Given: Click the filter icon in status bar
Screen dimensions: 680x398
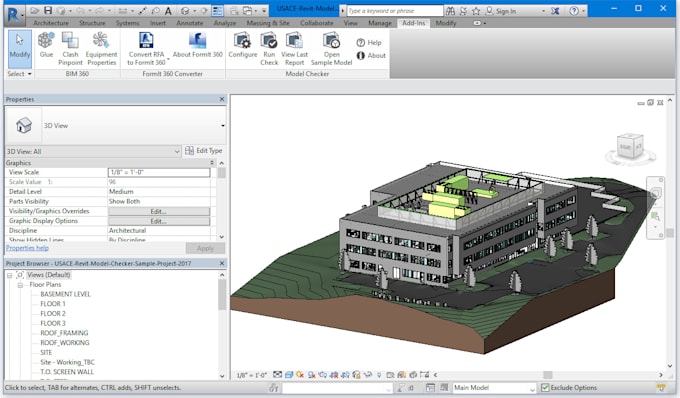Looking at the screenshot, I should [660, 388].
